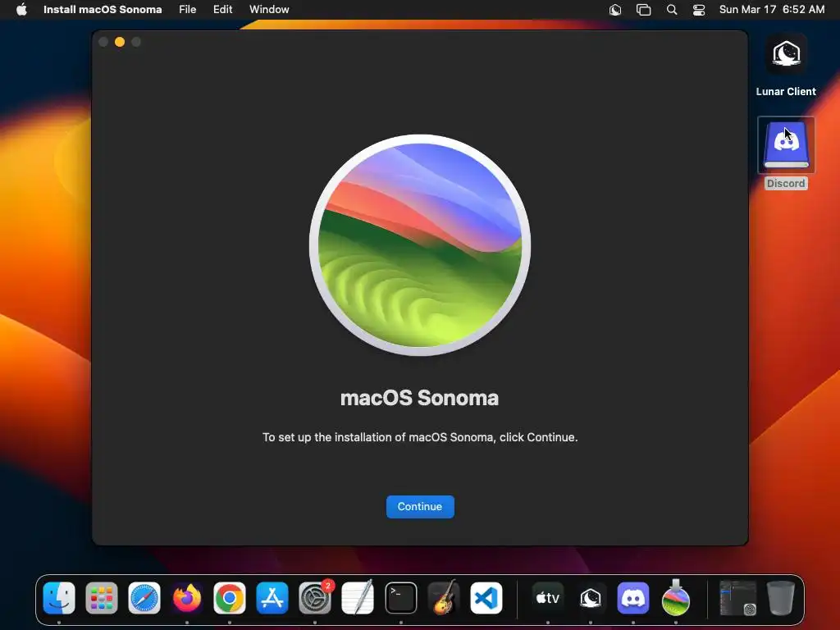Open Discord from the Dock
Screen dimensions: 840x630
[633, 598]
